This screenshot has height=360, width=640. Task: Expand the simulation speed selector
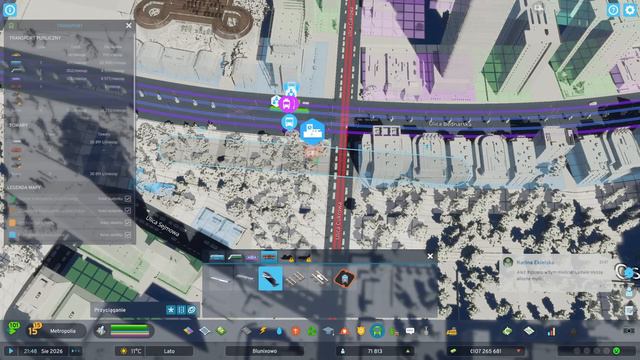tap(76, 351)
